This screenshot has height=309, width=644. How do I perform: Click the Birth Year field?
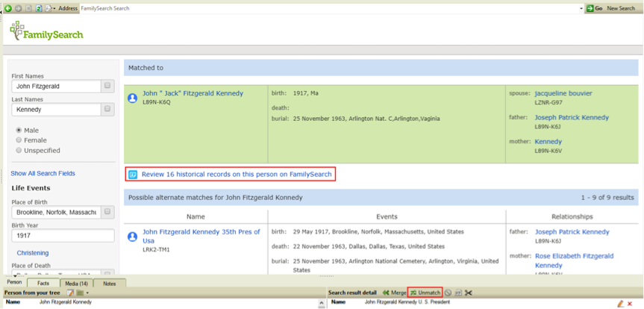[63, 235]
